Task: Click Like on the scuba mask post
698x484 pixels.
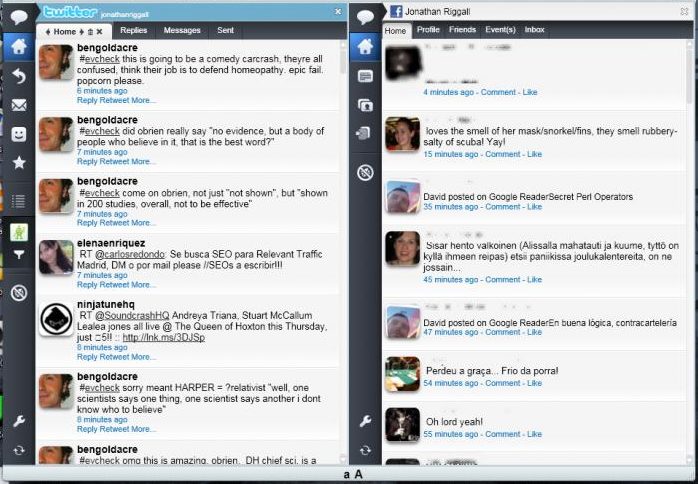Action: [533, 154]
